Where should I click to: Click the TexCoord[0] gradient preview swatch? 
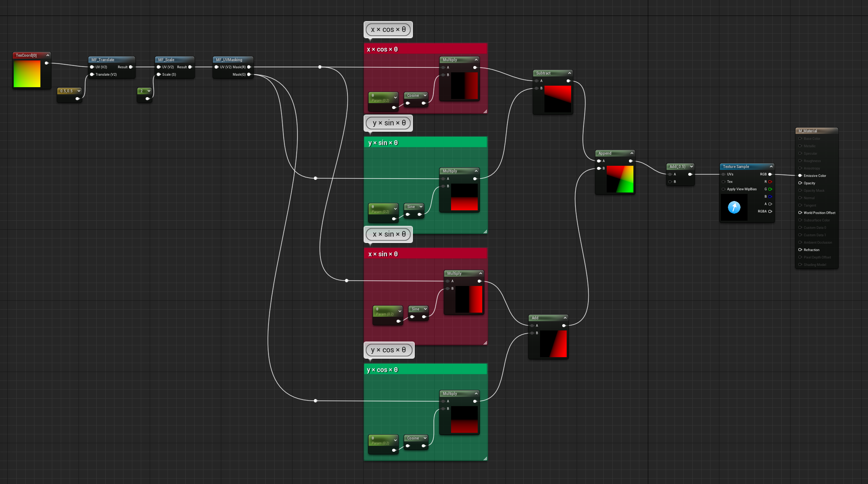27,74
